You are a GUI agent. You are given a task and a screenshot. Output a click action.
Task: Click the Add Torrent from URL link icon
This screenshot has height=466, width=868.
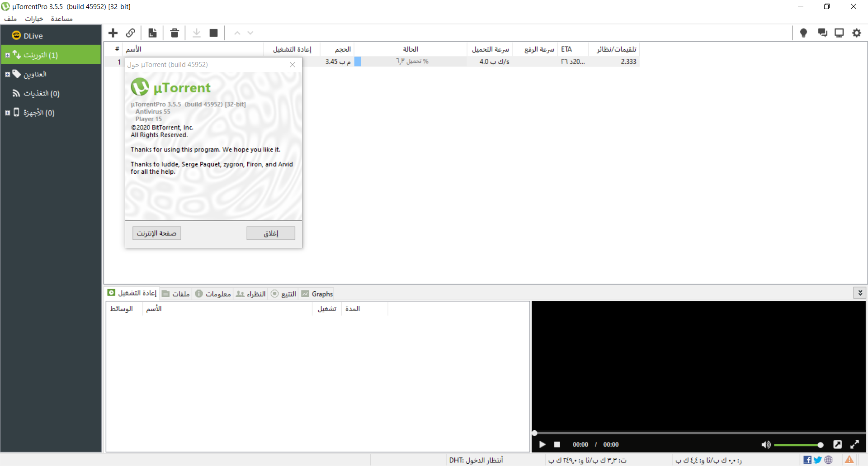[131, 33]
